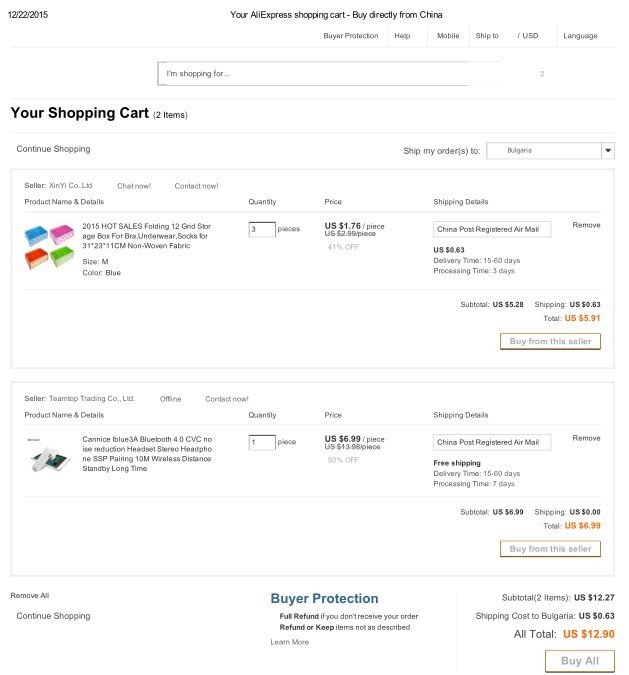The width and height of the screenshot is (629, 675).
Task: Expand China Post shipping for Bluetooth headset
Action: (492, 442)
